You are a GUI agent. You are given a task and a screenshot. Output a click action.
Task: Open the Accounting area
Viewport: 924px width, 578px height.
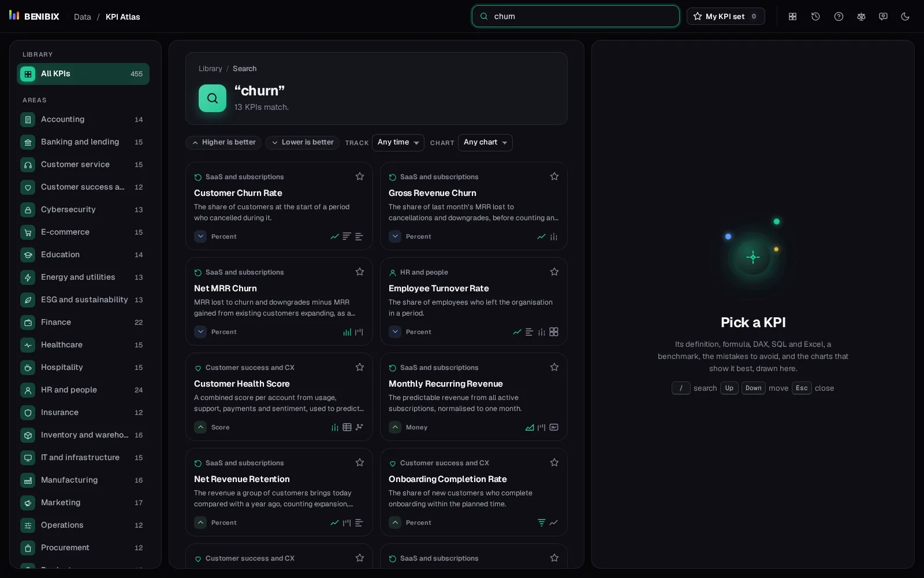(83, 120)
